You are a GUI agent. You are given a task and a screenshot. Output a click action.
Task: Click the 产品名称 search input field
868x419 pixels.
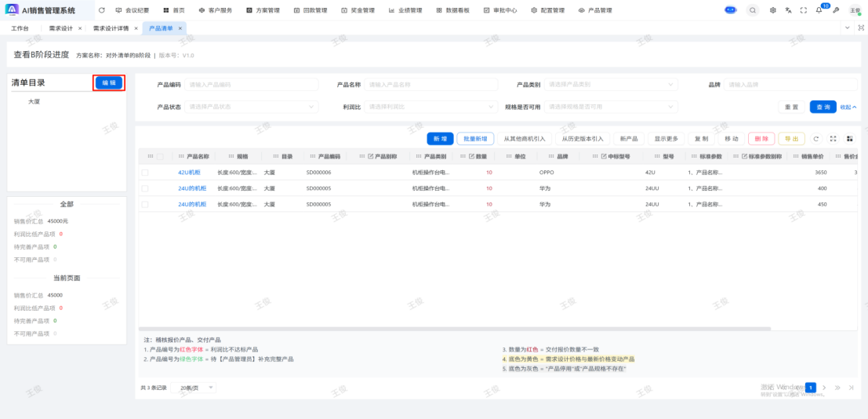coord(430,85)
